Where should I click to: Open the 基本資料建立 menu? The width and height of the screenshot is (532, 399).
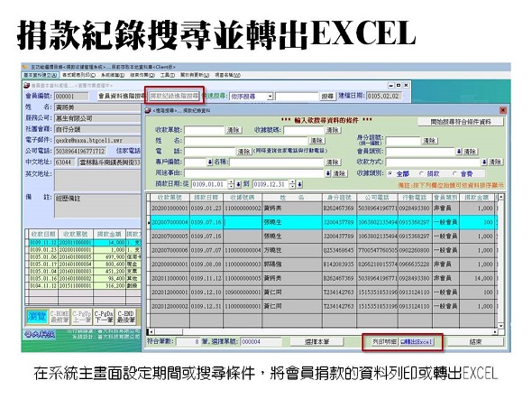point(41,75)
